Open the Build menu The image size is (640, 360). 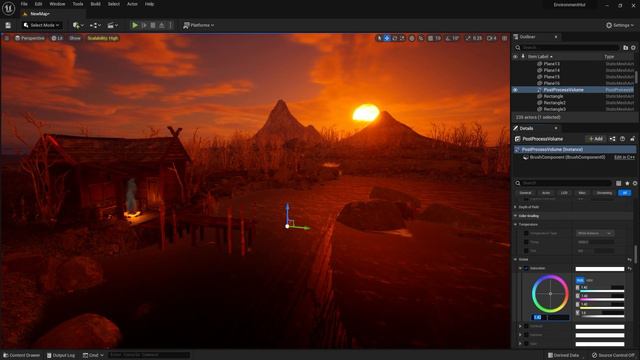96,4
